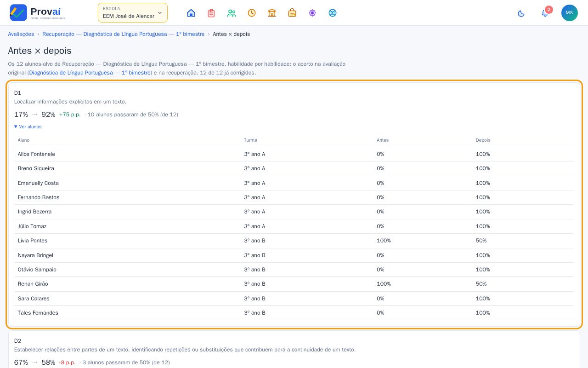
Task: Click the D2 '-8 p.p.' change value
Action: coord(67,362)
